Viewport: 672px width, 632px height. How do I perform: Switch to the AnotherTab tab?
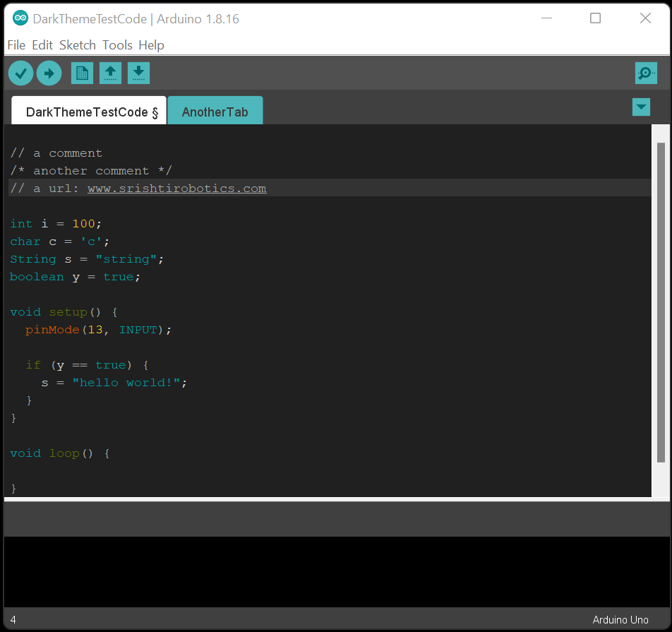(215, 111)
